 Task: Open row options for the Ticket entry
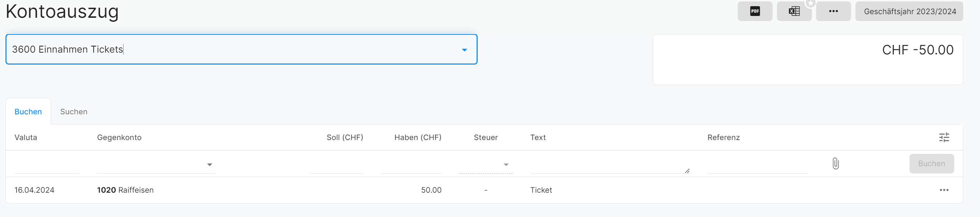(x=944, y=190)
